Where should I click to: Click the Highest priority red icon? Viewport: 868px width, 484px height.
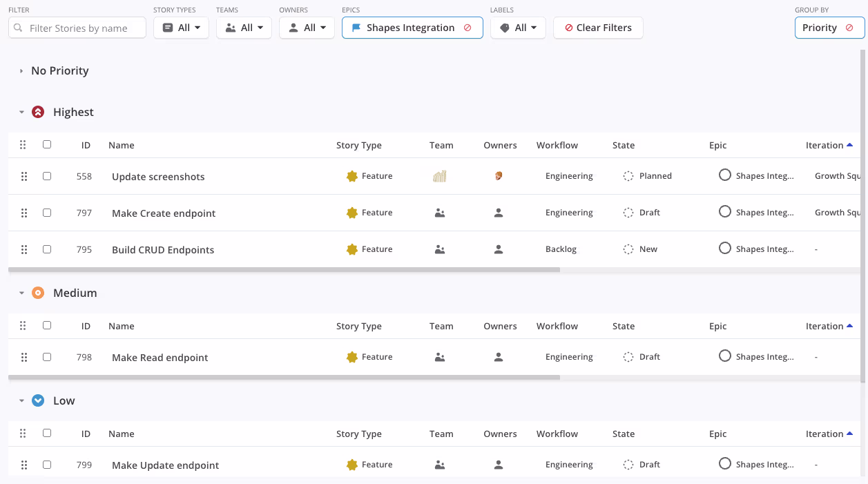click(x=38, y=112)
